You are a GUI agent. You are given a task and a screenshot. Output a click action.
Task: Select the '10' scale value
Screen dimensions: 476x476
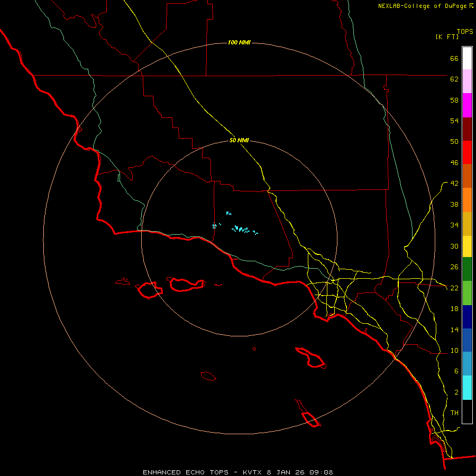(454, 351)
